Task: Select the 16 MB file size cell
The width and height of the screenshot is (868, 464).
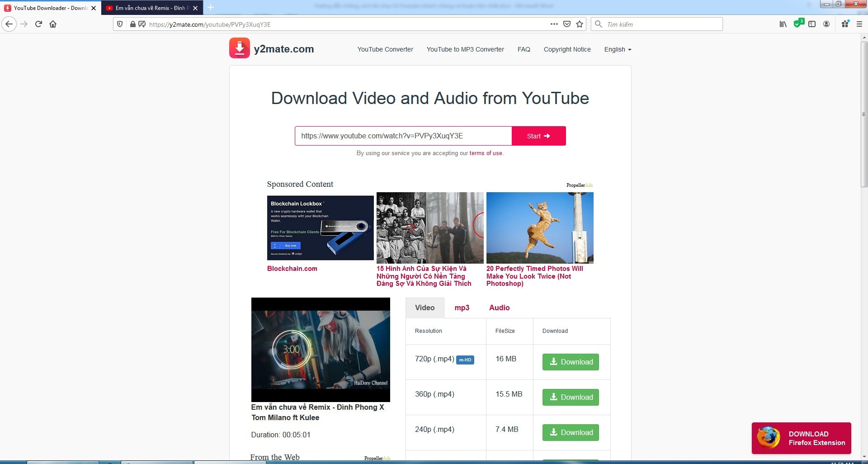Action: [x=509, y=362]
